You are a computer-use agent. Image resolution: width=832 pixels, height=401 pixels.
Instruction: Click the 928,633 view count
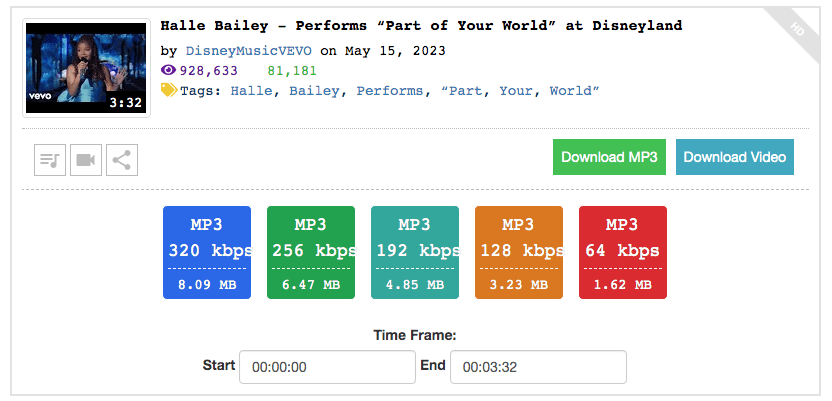[209, 71]
